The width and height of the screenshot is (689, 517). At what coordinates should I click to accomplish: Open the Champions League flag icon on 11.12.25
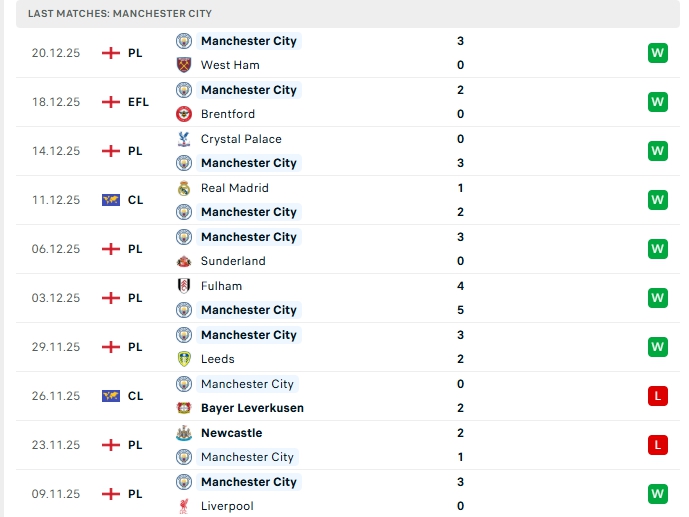[111, 200]
